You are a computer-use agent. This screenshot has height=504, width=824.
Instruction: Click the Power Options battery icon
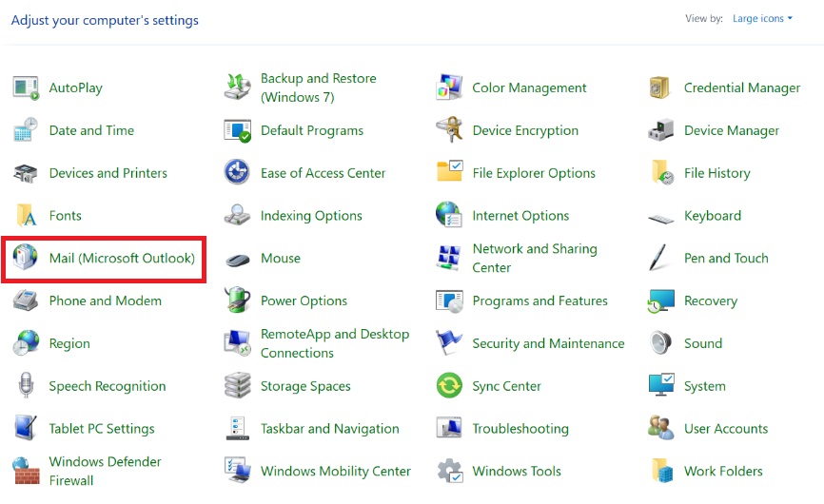click(237, 301)
